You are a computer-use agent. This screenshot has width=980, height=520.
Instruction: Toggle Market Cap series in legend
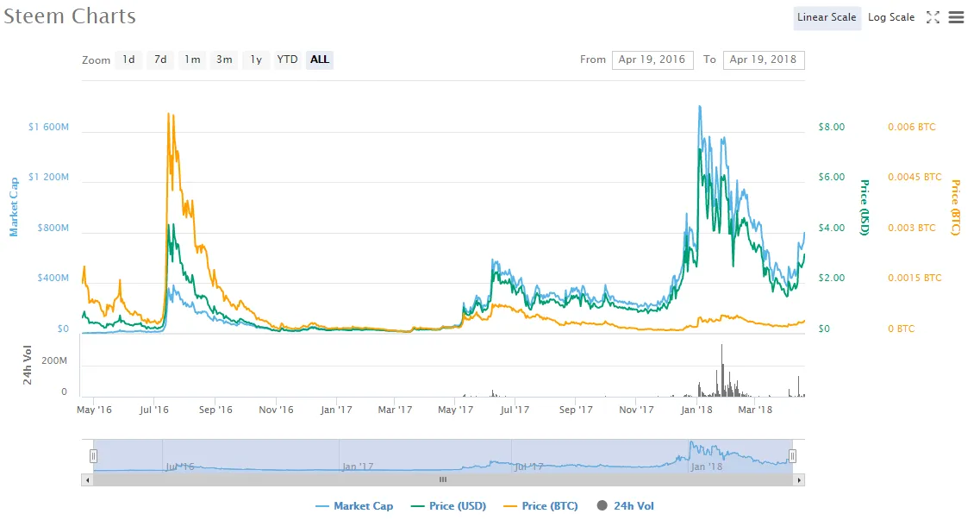(355, 505)
